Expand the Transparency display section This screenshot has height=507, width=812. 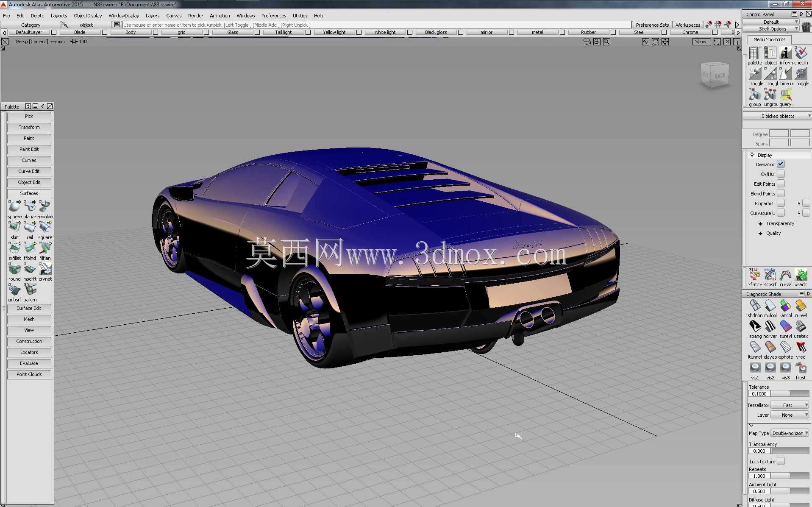click(x=760, y=223)
